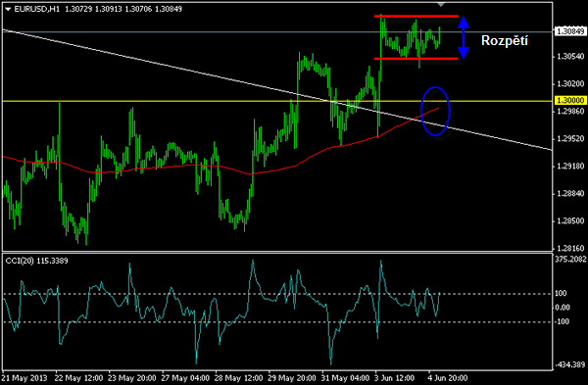This screenshot has width=588, height=385.
Task: Click the 22 May 12:00 time label
Action: [x=78, y=378]
